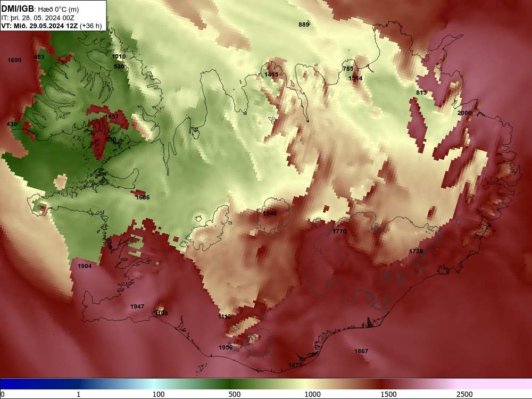The width and height of the screenshot is (532, 399).
Task: Click the 1415 height value on map
Action: [x=271, y=74]
